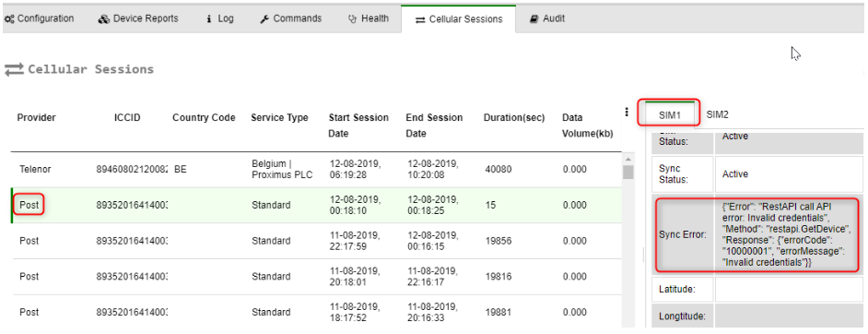Viewport: 868px width, 334px height.
Task: Switch to the SIM2 tab
Action: pos(718,114)
